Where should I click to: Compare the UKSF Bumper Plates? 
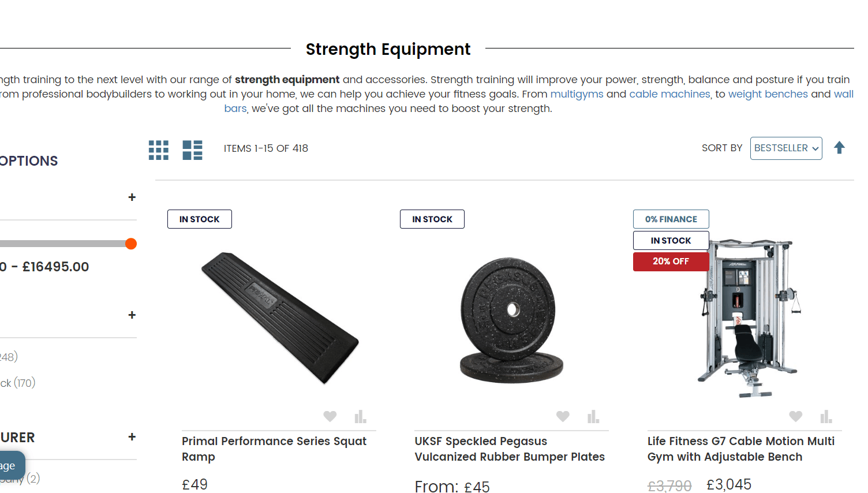point(593,416)
